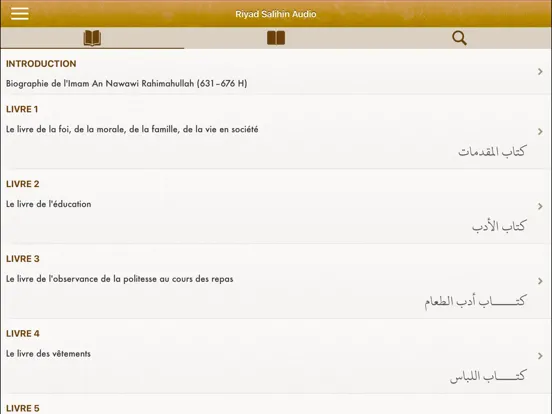Open Le livre de l'observance de la politesse

click(x=120, y=279)
